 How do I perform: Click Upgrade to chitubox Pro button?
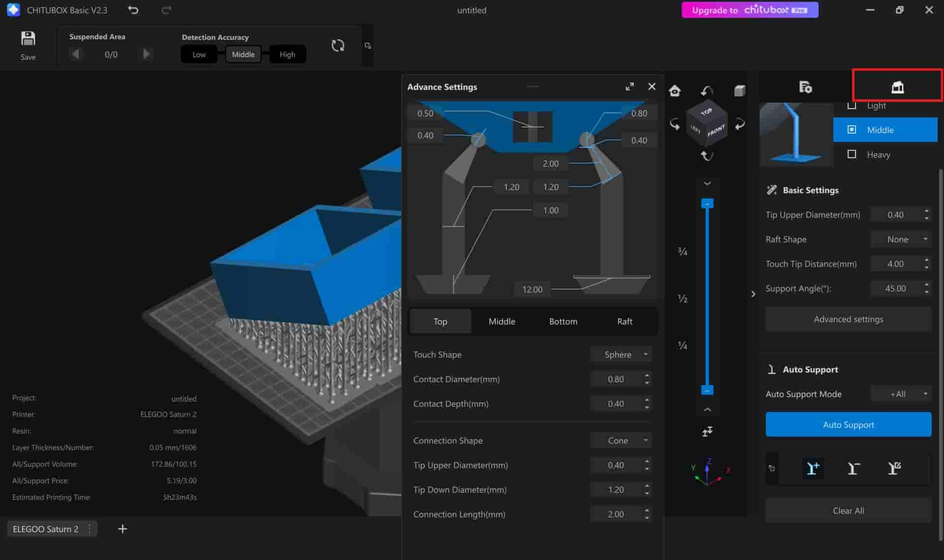750,10
